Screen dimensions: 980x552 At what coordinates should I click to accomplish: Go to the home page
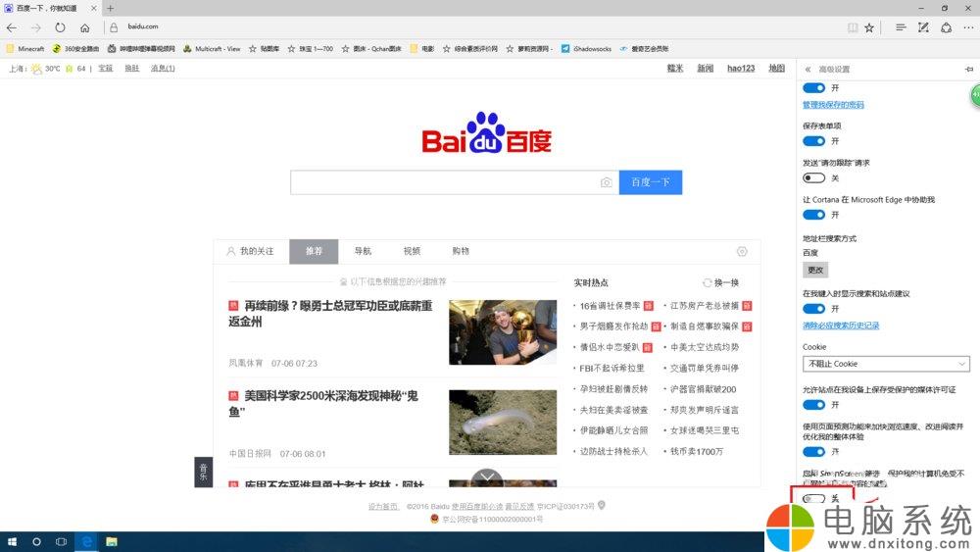(x=85, y=27)
